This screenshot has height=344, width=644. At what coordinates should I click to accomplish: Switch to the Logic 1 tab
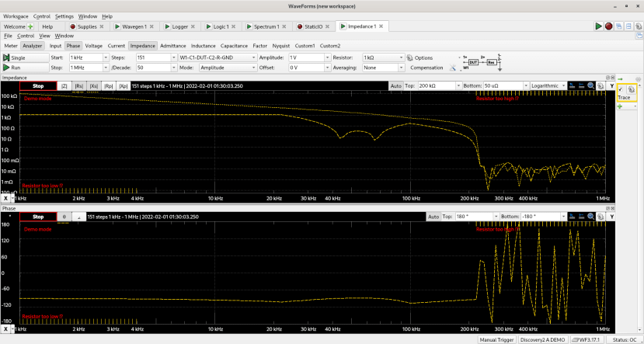coord(222,26)
